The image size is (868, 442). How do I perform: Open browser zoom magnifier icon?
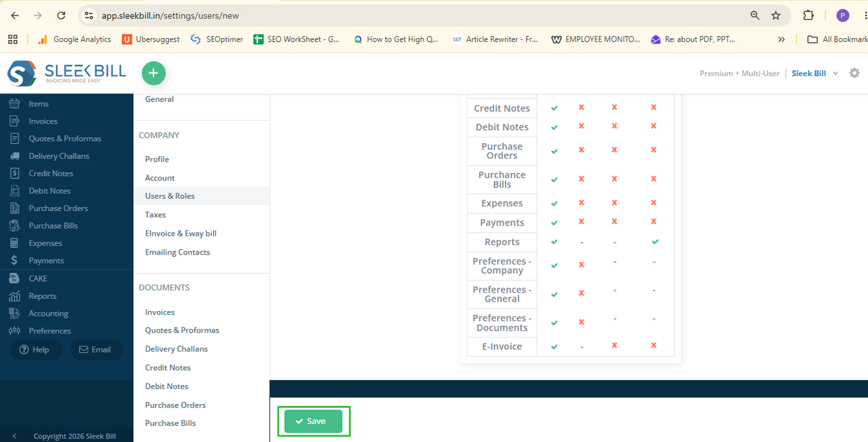pyautogui.click(x=755, y=15)
